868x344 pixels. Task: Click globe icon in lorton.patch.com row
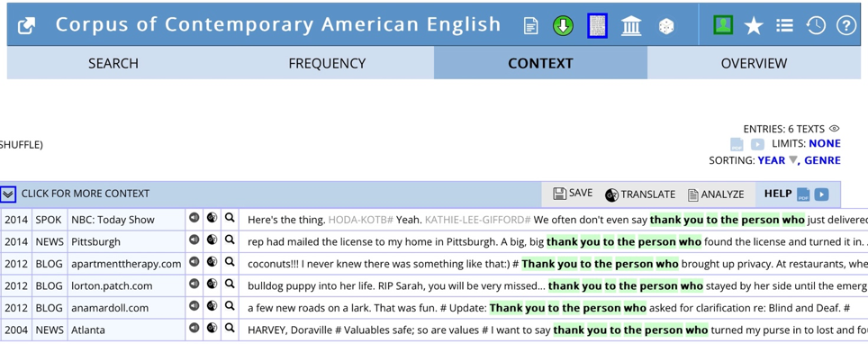click(x=212, y=284)
